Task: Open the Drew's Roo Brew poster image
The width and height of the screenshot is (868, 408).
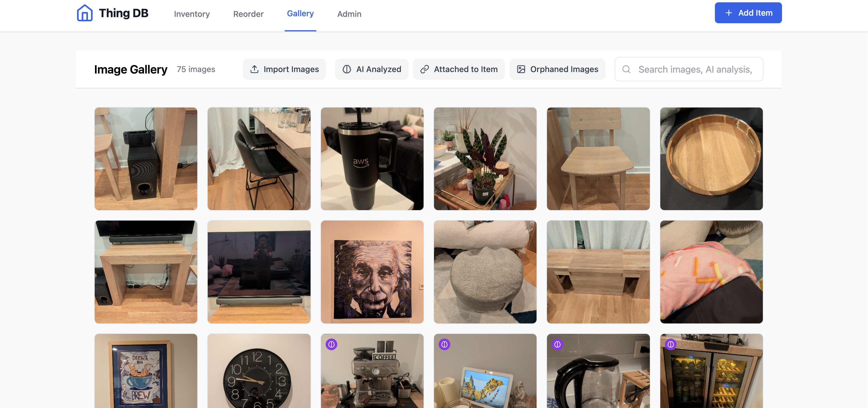Action: pos(146,371)
